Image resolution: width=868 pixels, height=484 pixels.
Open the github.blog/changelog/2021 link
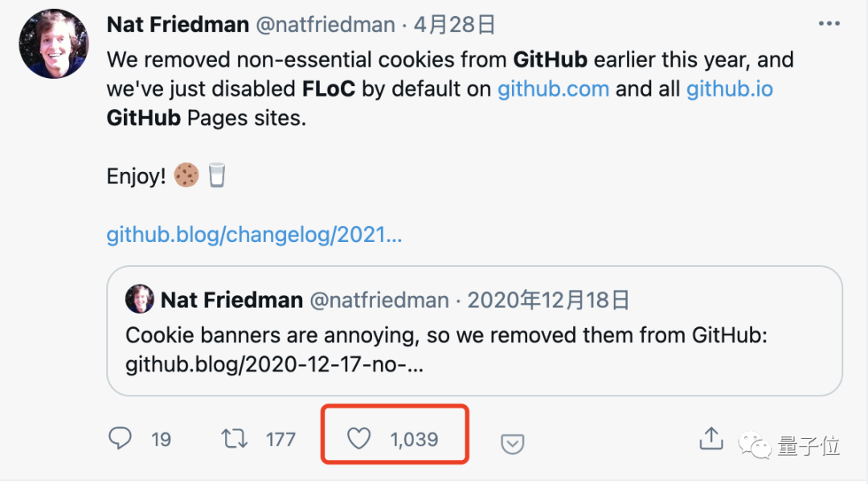tap(254, 235)
